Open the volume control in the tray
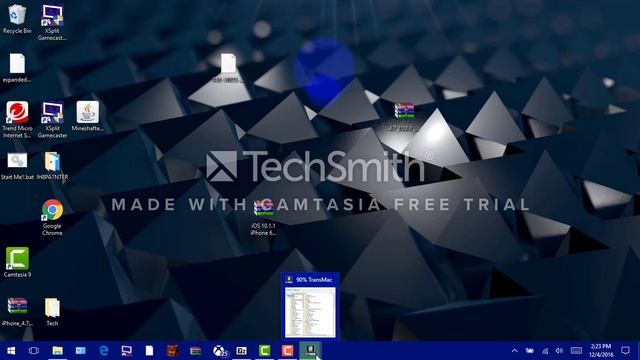 (x=560, y=351)
